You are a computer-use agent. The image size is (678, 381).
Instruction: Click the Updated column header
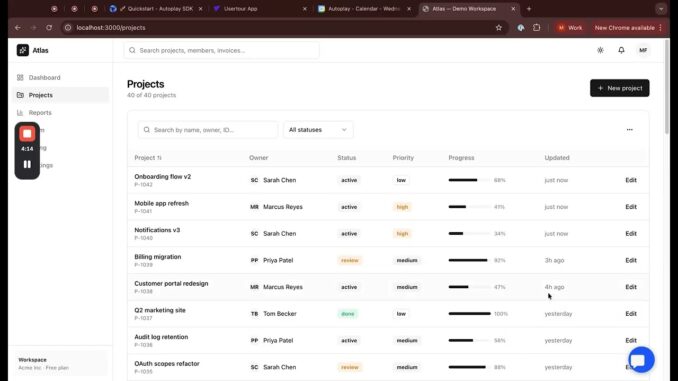click(x=556, y=158)
